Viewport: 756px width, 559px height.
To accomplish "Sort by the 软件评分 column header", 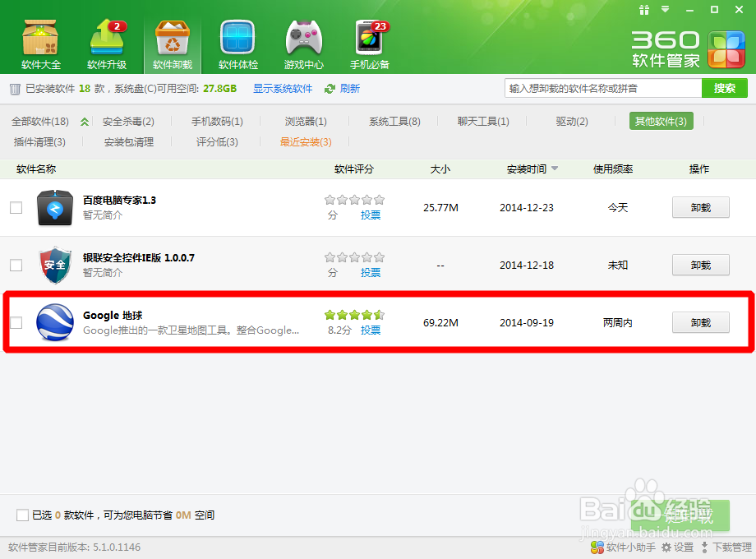I will pos(354,169).
